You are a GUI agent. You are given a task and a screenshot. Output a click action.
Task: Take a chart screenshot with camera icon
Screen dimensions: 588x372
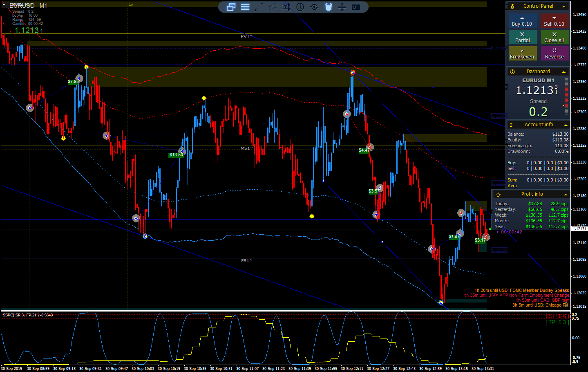[356, 7]
